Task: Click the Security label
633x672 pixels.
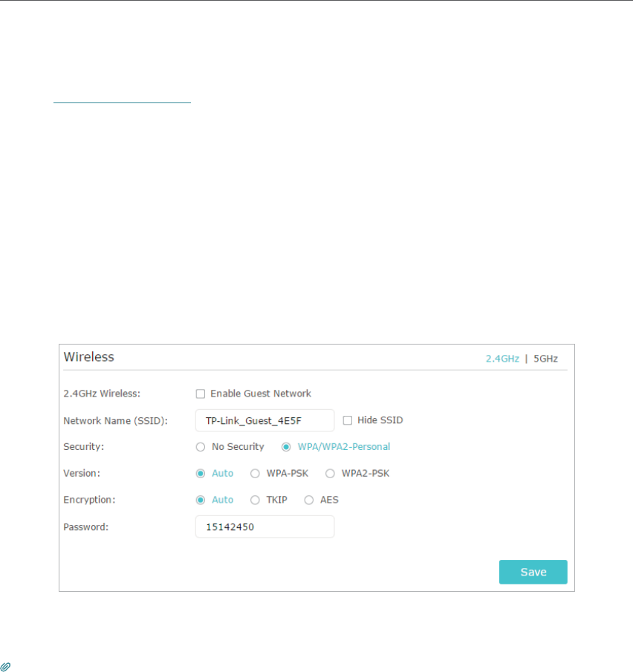Action: pyautogui.click(x=84, y=446)
